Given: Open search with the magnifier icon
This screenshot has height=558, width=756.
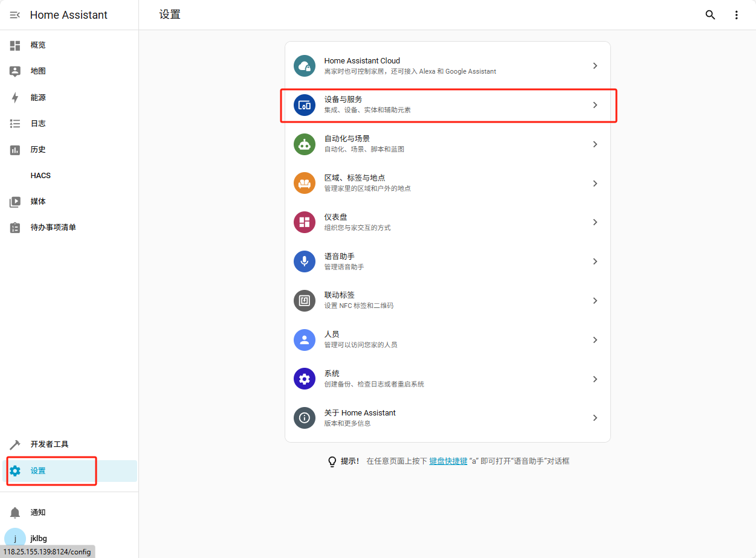Looking at the screenshot, I should [x=711, y=15].
